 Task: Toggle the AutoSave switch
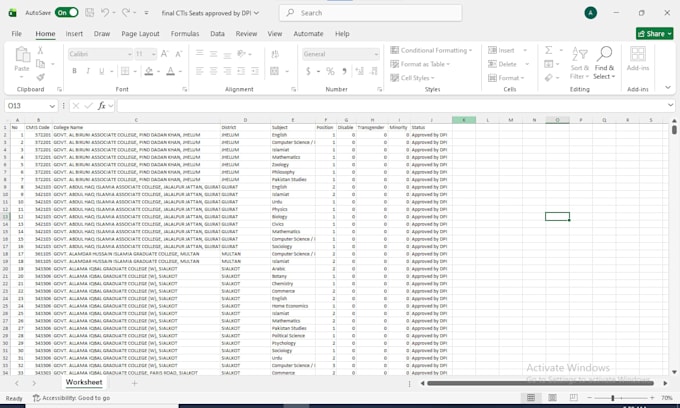66,13
